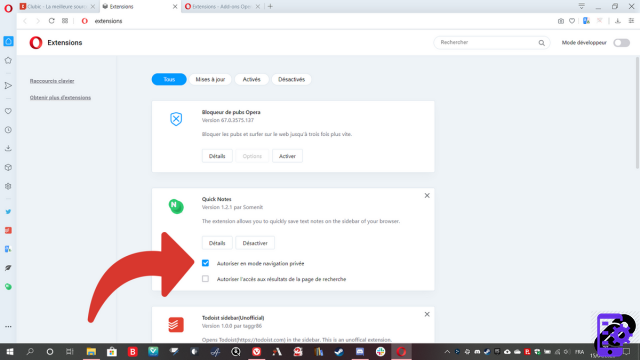
Task: Open Twitter icon in sidebar
Action: [x=8, y=211]
